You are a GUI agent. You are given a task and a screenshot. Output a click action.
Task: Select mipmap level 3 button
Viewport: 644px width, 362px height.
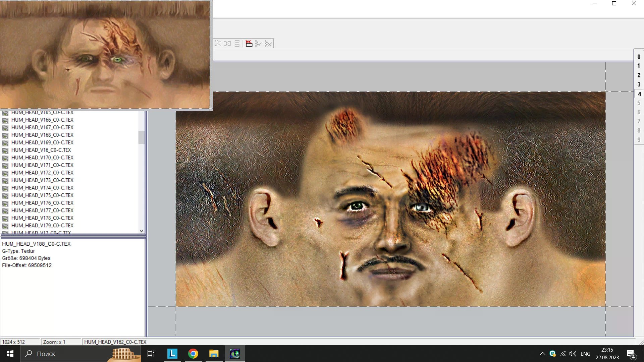[x=639, y=84]
